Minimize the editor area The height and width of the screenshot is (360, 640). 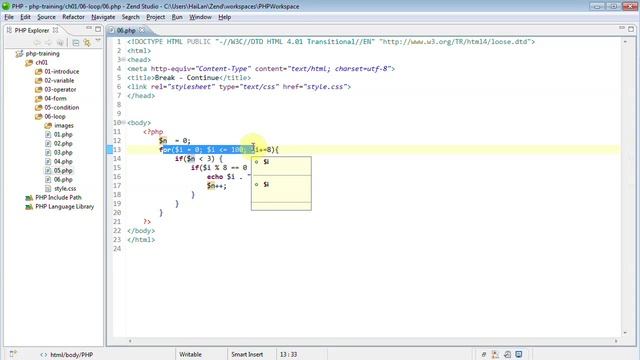pyautogui.click(x=622, y=28)
